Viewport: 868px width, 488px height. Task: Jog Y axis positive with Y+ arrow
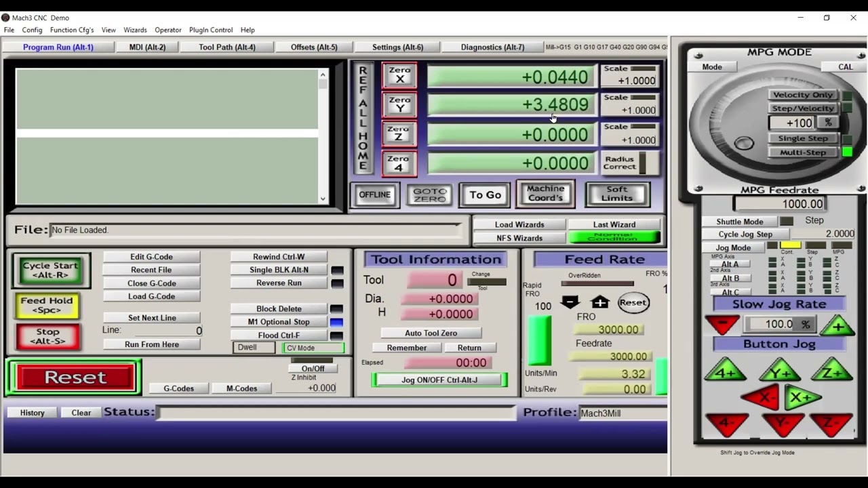coord(780,372)
